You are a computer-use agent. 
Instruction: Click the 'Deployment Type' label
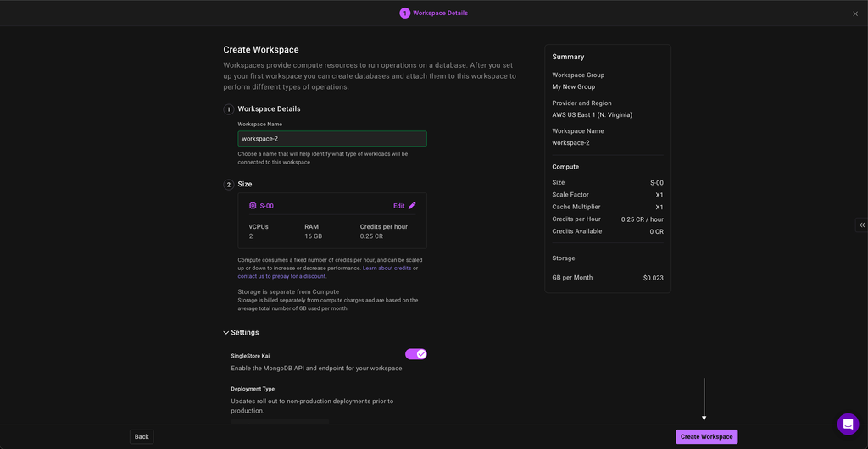(x=253, y=389)
